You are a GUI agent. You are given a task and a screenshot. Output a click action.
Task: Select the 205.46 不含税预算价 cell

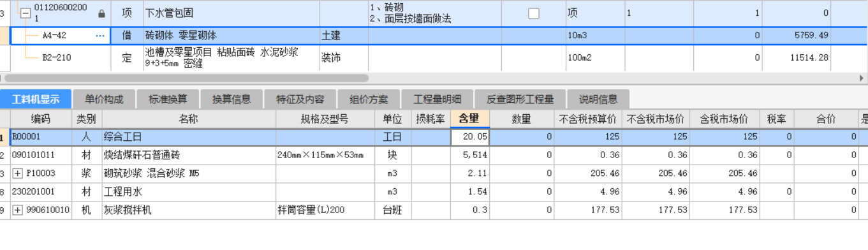[x=587, y=173]
